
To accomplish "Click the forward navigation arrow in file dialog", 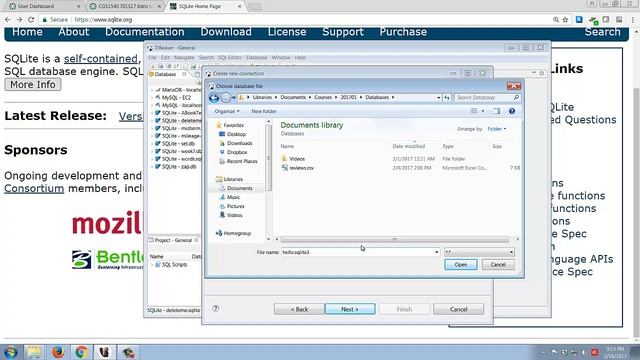I will 226,98.
